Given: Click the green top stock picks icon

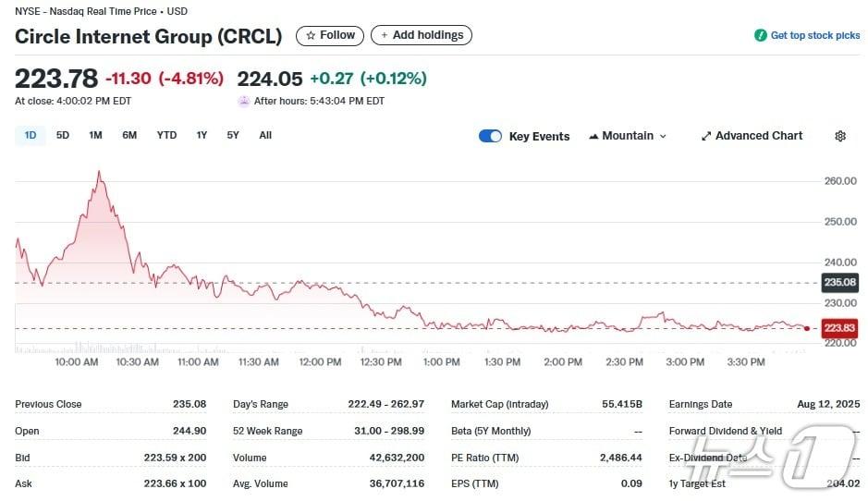Looking at the screenshot, I should click(x=760, y=35).
